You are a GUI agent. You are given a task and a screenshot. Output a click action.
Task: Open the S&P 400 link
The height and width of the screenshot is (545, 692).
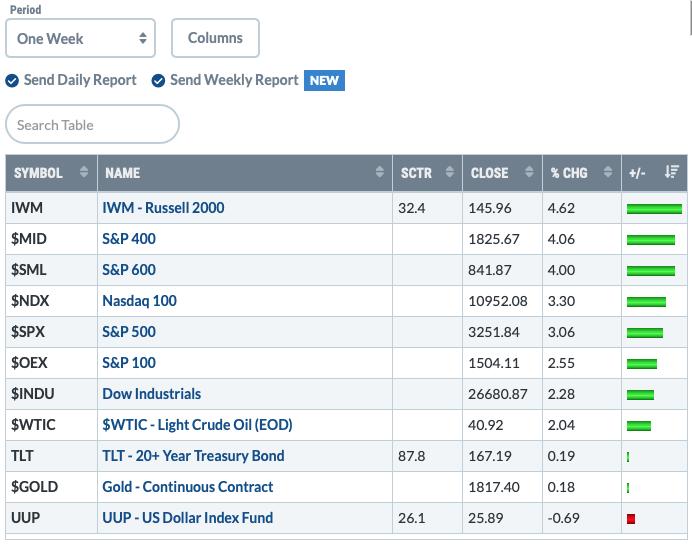click(x=129, y=239)
